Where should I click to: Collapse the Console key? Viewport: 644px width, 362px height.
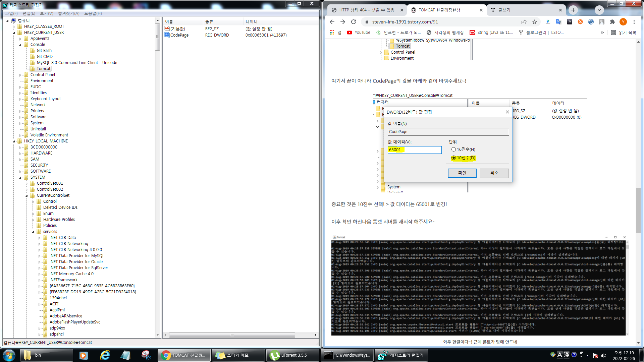20,45
